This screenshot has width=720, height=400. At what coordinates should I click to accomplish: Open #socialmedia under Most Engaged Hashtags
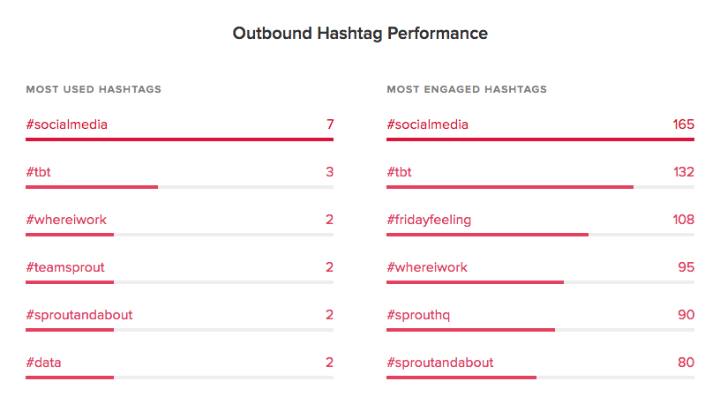(427, 125)
